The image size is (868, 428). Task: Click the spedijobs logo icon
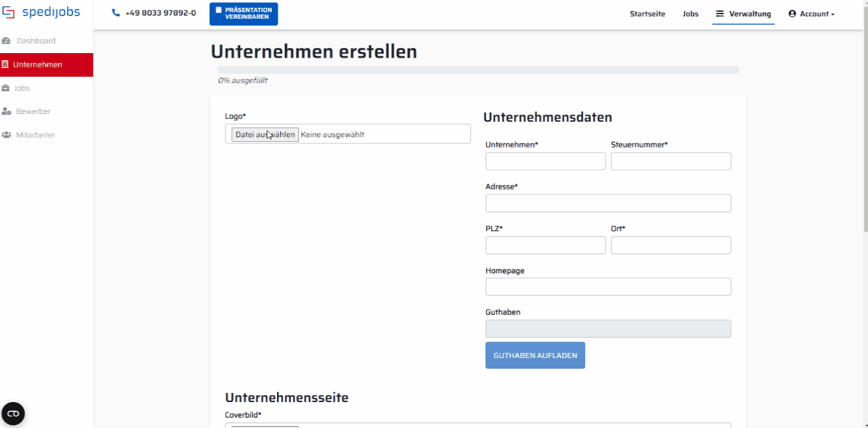point(8,13)
